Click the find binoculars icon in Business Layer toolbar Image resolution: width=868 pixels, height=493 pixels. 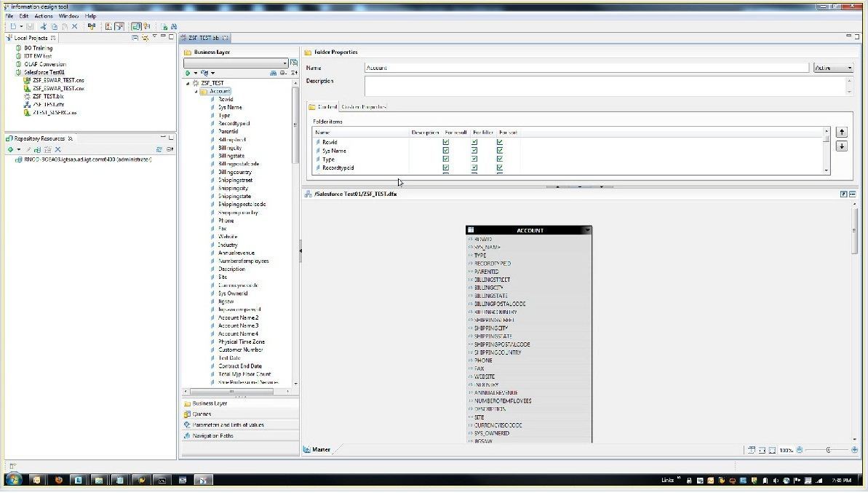coord(273,73)
